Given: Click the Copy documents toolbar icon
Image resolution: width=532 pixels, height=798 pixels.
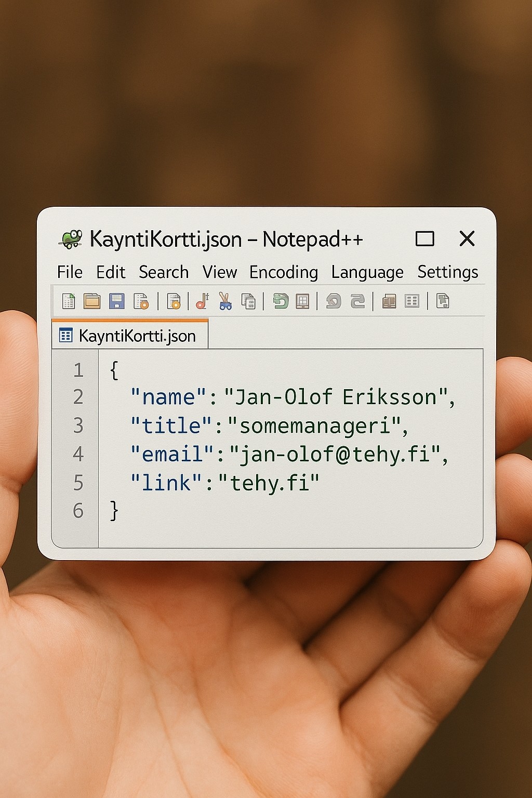Looking at the screenshot, I should click(x=249, y=301).
